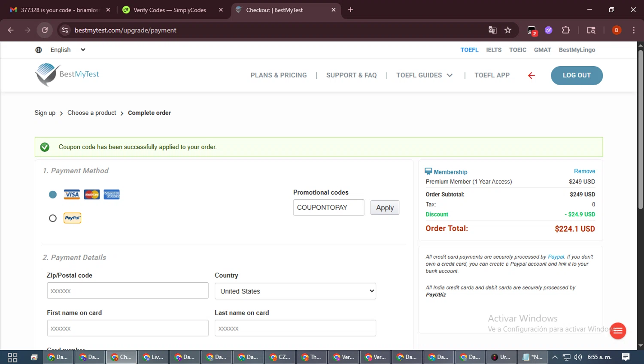
Task: Go to PLANS & PRICING
Action: [279, 75]
